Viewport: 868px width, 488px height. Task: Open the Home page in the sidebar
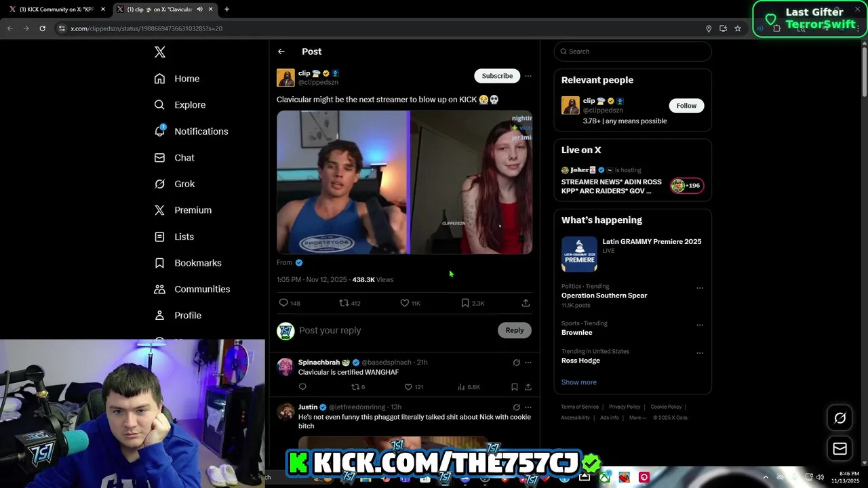click(x=177, y=79)
